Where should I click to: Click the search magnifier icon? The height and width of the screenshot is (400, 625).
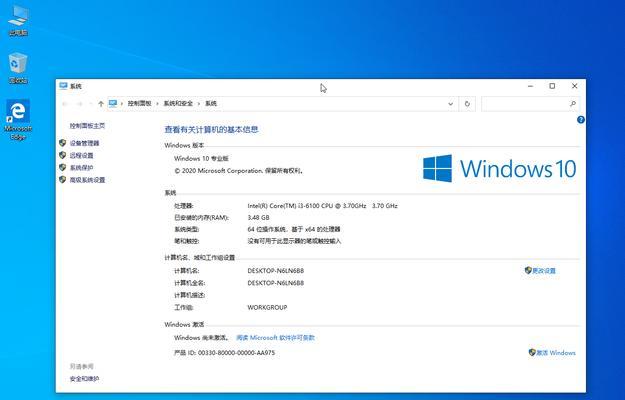click(573, 104)
